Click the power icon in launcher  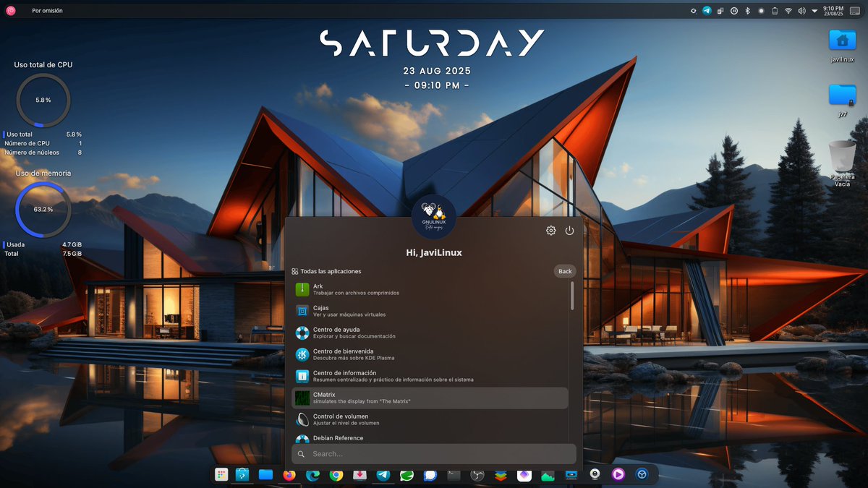click(569, 231)
